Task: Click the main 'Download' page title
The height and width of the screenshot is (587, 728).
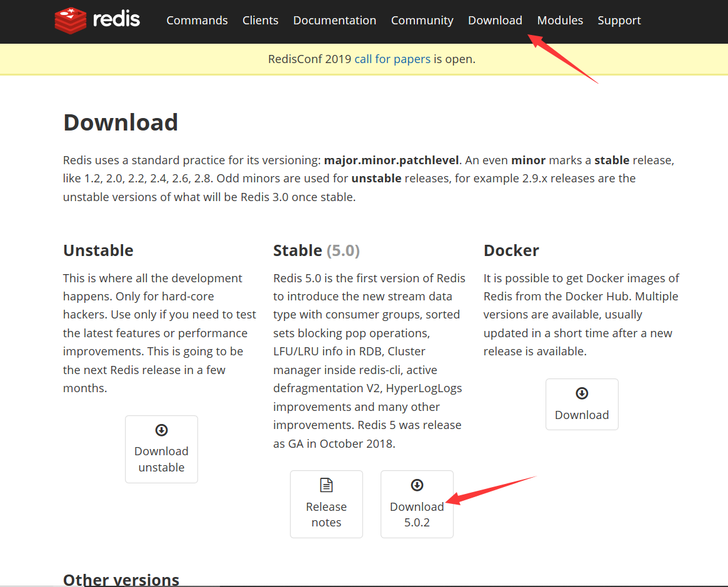Action: point(121,122)
